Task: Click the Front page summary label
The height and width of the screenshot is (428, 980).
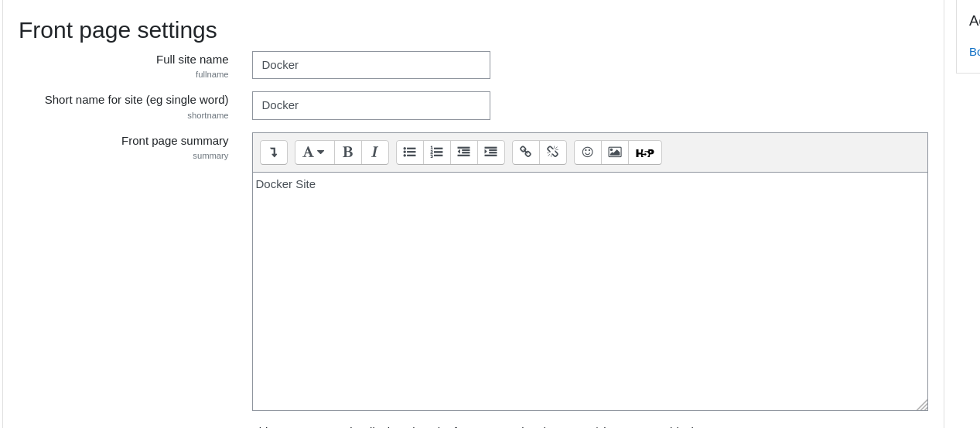Action: click(x=175, y=141)
